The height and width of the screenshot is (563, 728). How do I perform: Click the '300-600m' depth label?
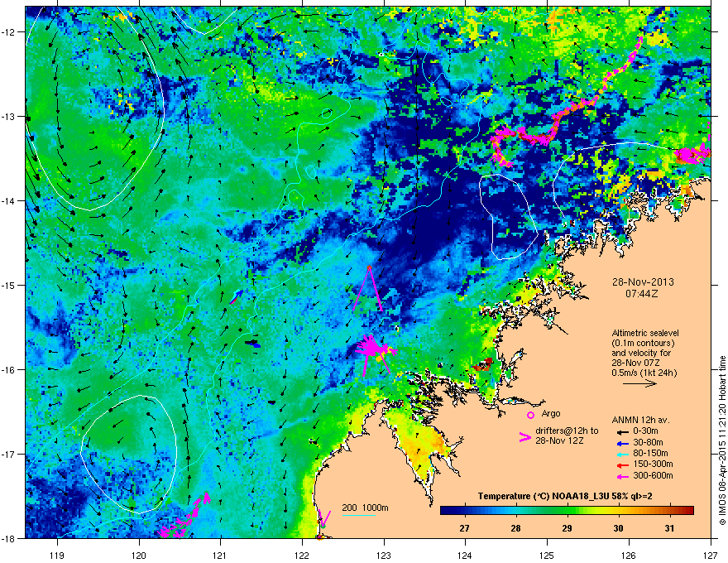point(653,475)
